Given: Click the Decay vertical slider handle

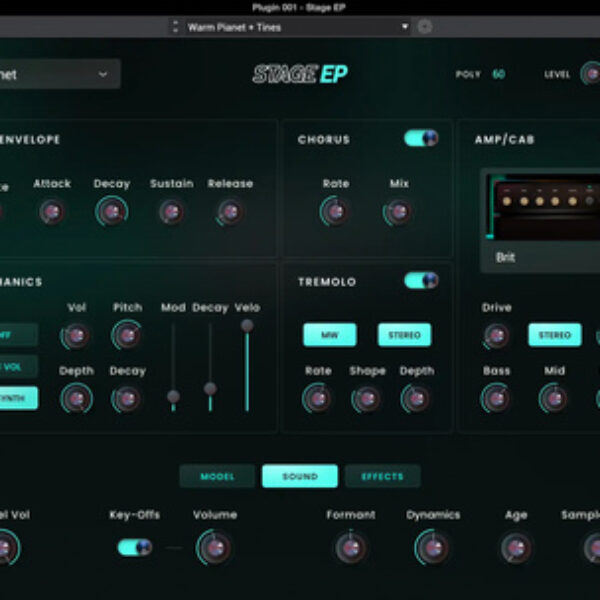Looking at the screenshot, I should point(210,388).
